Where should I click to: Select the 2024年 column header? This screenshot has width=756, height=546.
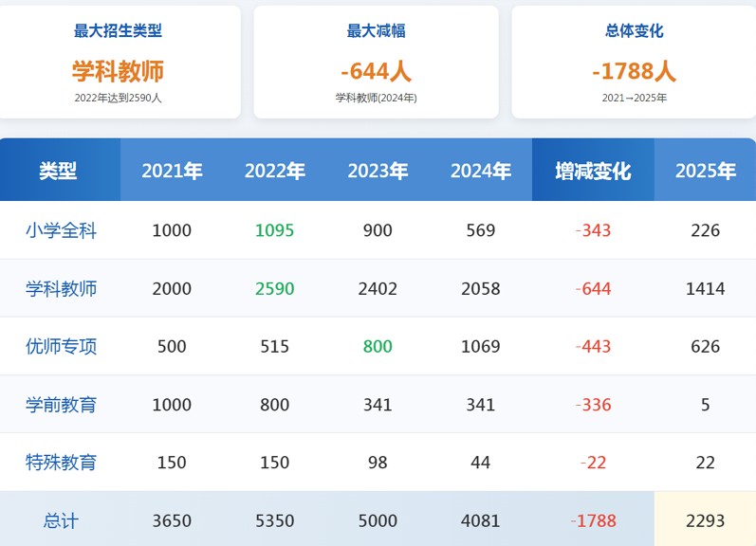[x=481, y=172]
